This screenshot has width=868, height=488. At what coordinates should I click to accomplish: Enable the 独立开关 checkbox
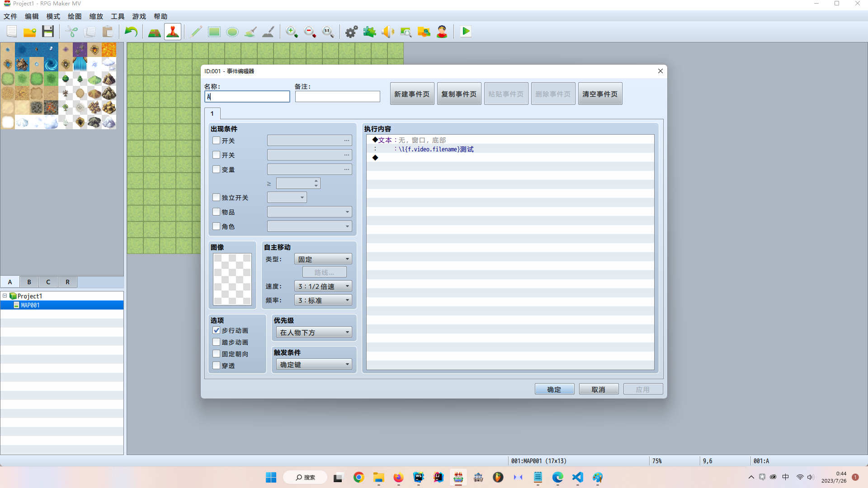tap(217, 197)
